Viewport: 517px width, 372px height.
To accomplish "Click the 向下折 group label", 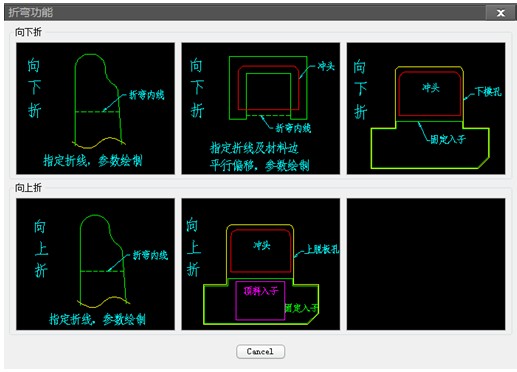I will [28, 32].
